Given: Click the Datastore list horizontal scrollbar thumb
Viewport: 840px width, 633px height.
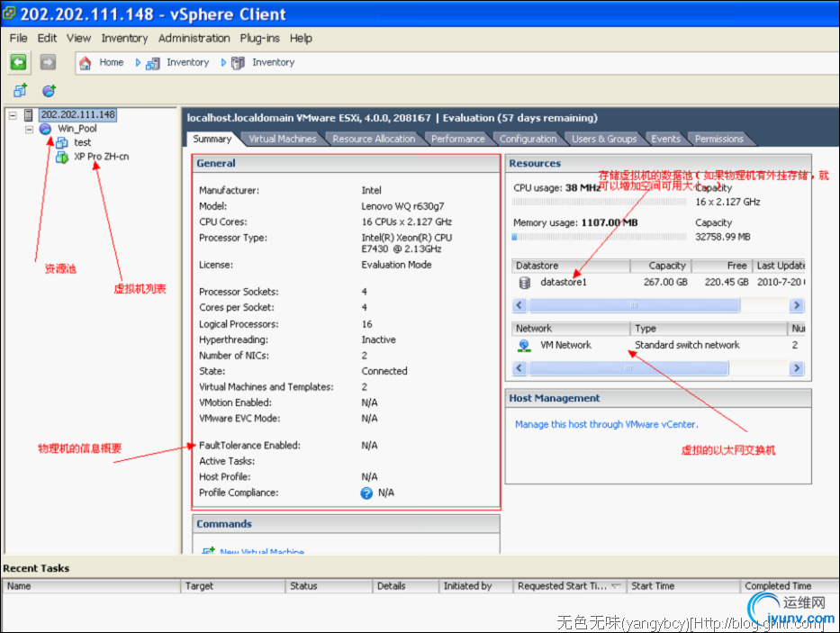Looking at the screenshot, I should pos(634,305).
